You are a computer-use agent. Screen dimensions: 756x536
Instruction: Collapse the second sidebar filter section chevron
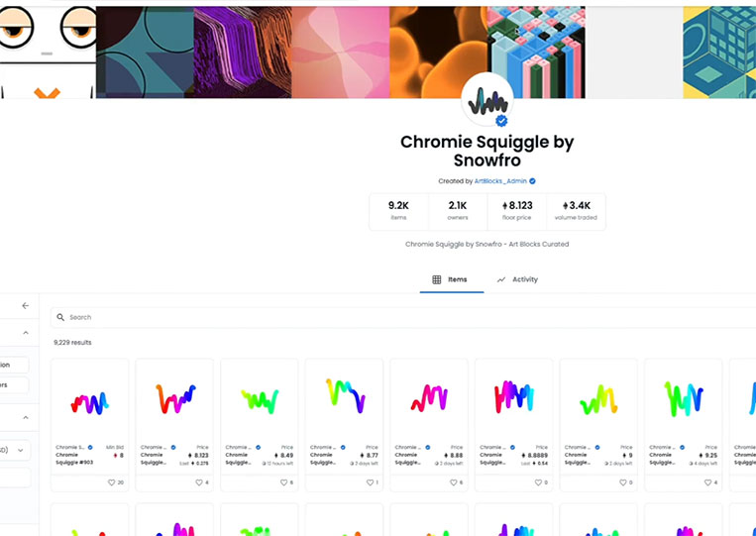[x=26, y=417]
